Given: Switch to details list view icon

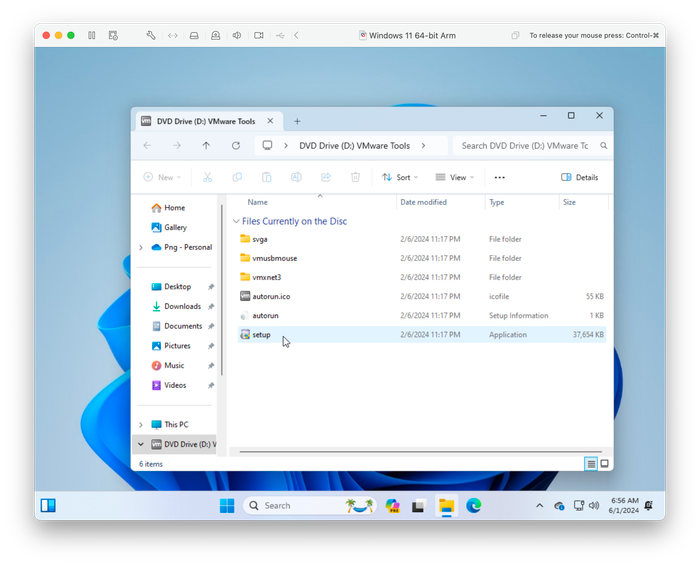Looking at the screenshot, I should point(591,464).
